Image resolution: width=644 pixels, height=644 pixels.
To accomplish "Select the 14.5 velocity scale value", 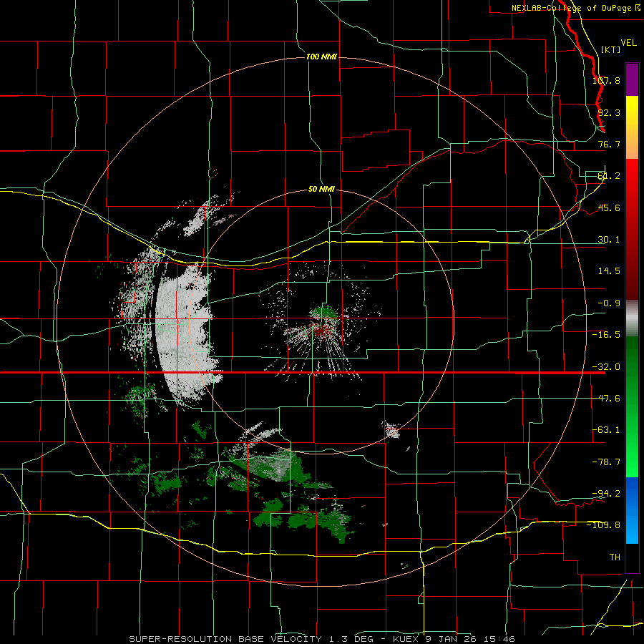I will [x=609, y=271].
